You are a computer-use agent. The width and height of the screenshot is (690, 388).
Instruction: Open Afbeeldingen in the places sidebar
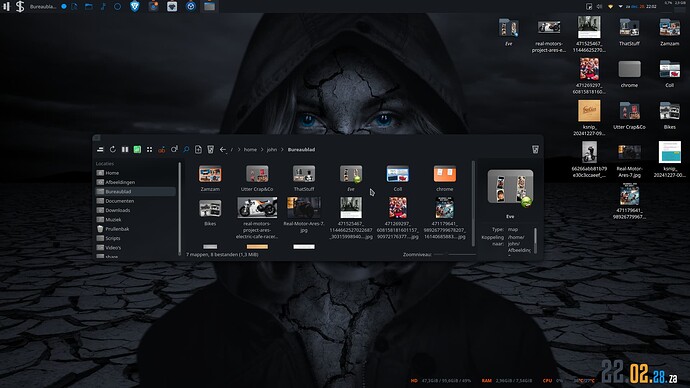[x=136, y=182]
